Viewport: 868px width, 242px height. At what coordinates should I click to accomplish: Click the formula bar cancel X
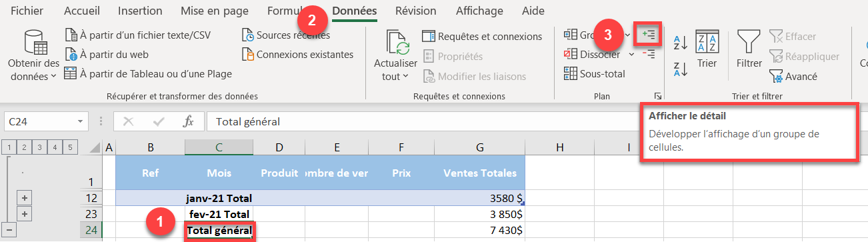pyautogui.click(x=129, y=121)
